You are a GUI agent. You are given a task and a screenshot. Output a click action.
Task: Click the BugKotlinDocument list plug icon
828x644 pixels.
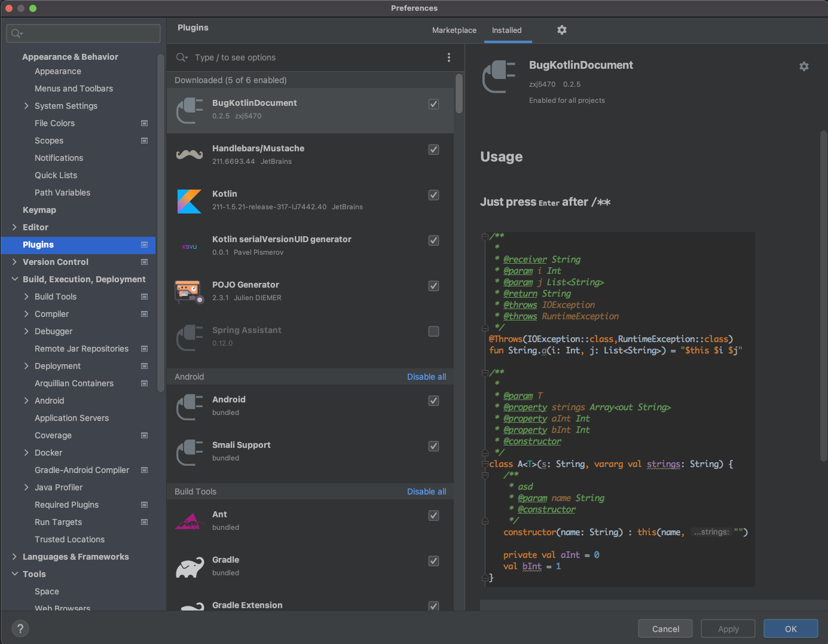click(190, 110)
